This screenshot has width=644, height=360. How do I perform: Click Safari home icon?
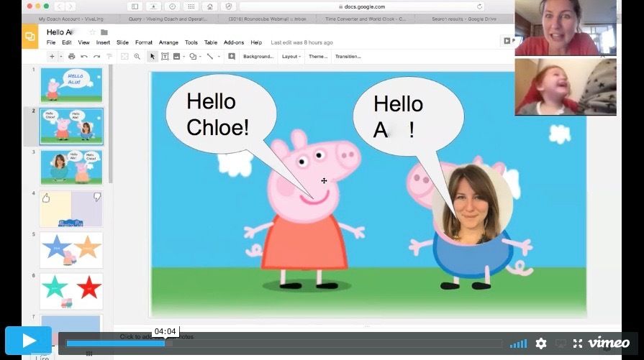coord(210,6)
